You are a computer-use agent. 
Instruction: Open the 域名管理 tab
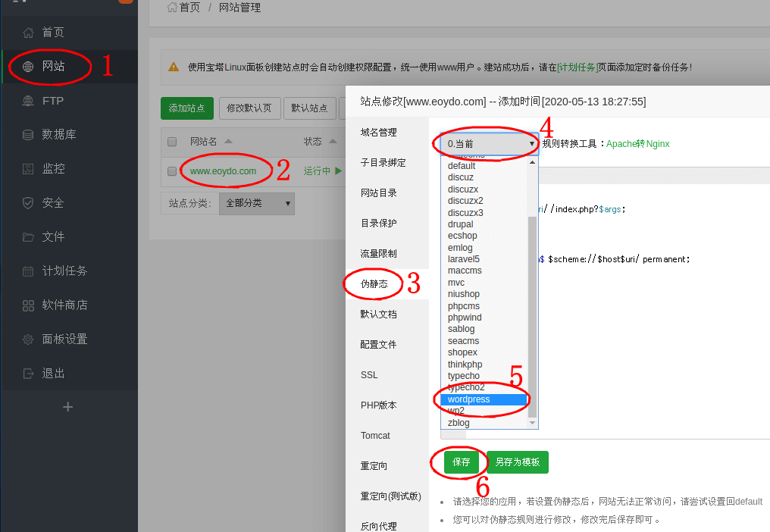(x=387, y=133)
